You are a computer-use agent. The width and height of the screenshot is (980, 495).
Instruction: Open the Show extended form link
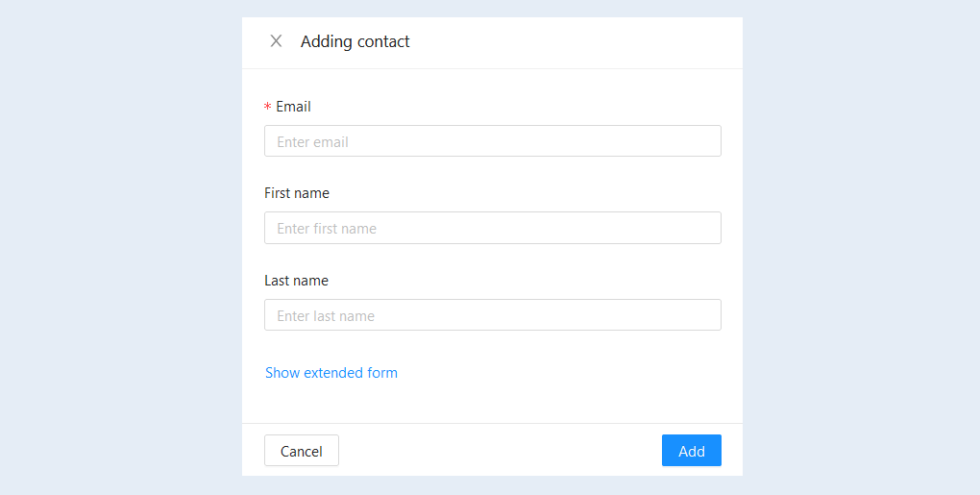coord(331,373)
